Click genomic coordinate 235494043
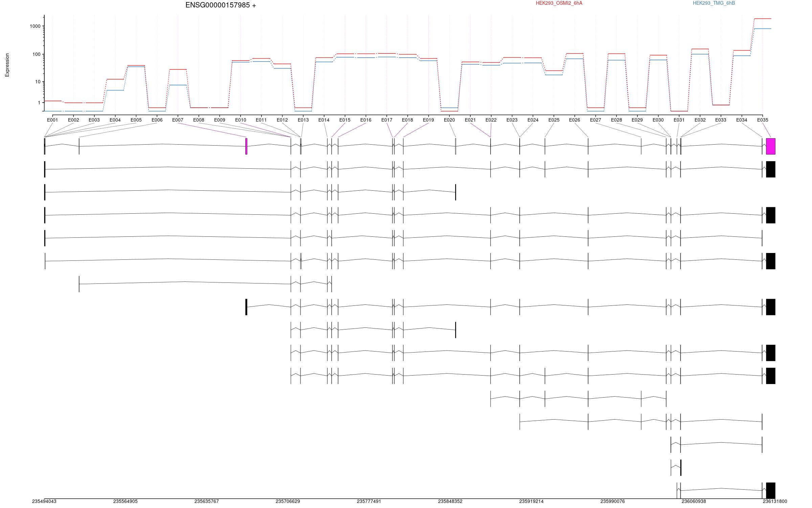Viewport: 812px width, 508px height. click(x=44, y=501)
